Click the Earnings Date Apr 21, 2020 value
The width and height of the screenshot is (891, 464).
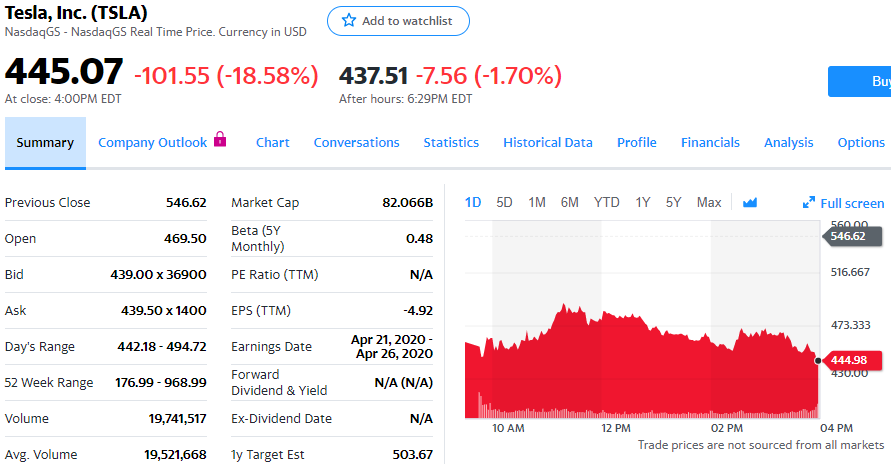click(x=392, y=346)
